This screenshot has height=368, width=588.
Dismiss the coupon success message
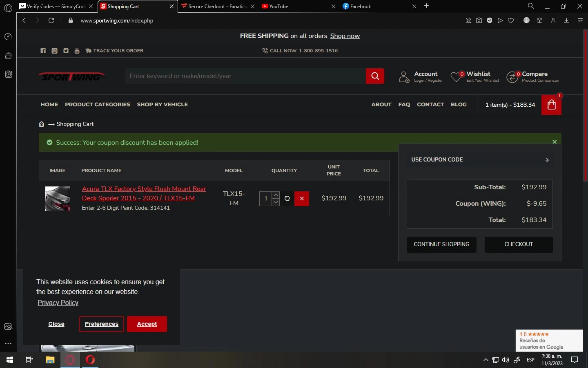(x=555, y=142)
